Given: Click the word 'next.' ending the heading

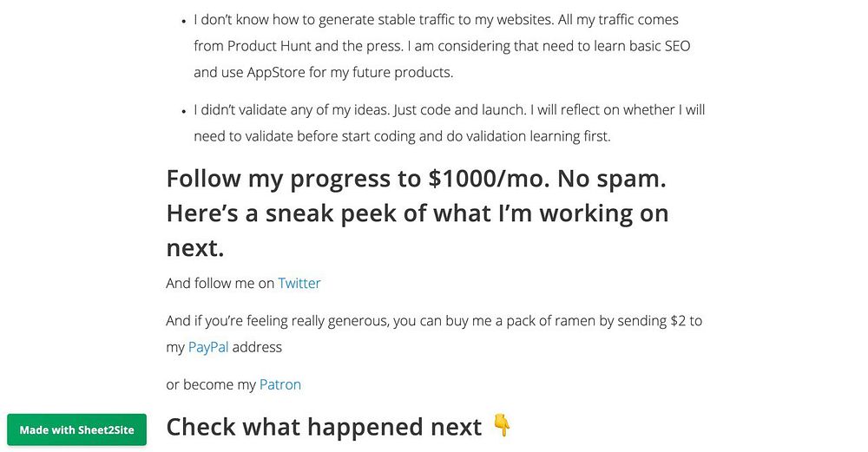Looking at the screenshot, I should pyautogui.click(x=194, y=248).
